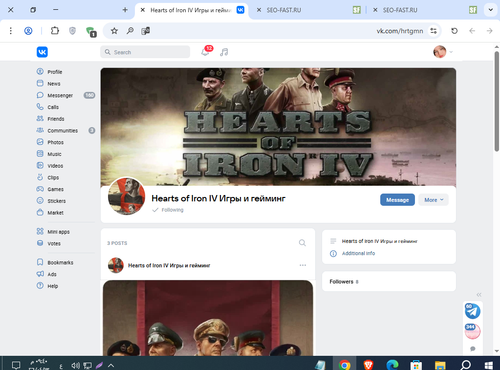Open Music in sidebar

coord(54,154)
